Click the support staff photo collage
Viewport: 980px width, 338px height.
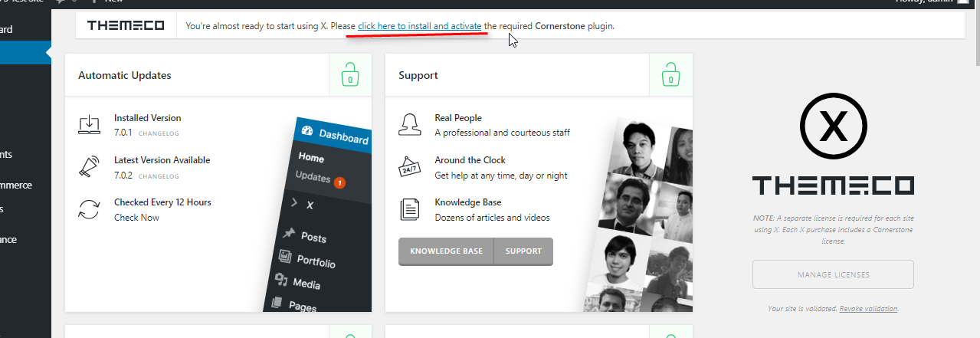tap(640, 215)
